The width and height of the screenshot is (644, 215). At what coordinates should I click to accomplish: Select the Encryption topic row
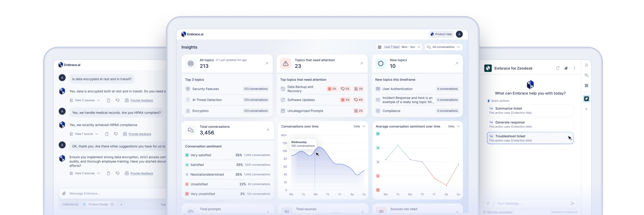click(227, 111)
